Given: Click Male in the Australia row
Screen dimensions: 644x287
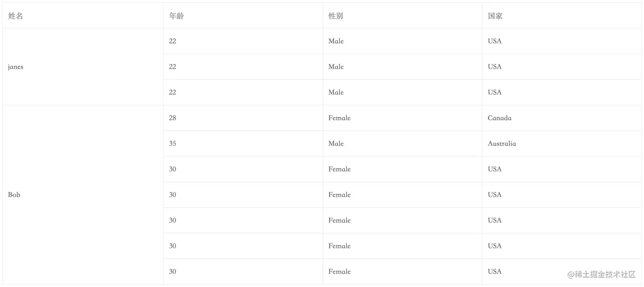Looking at the screenshot, I should point(402,144).
